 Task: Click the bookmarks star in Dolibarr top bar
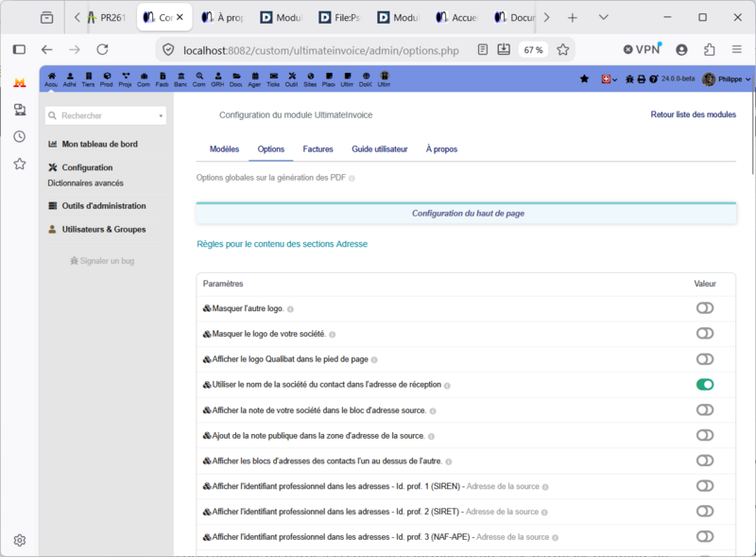point(584,78)
